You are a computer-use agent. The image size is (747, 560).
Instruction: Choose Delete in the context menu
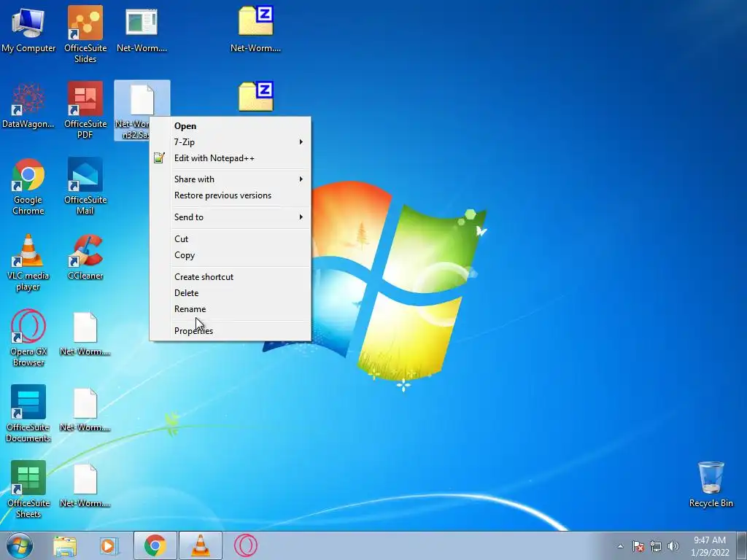230,293
